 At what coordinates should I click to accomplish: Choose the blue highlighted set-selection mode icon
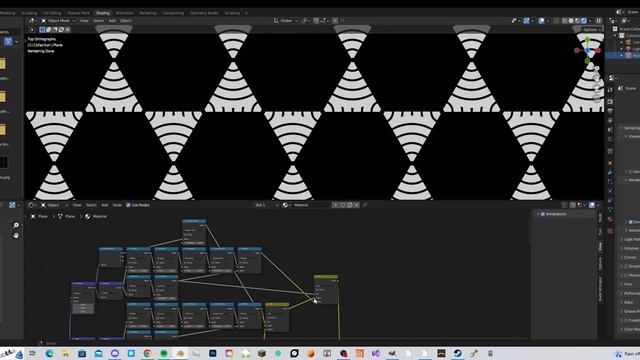pyautogui.click(x=42, y=29)
